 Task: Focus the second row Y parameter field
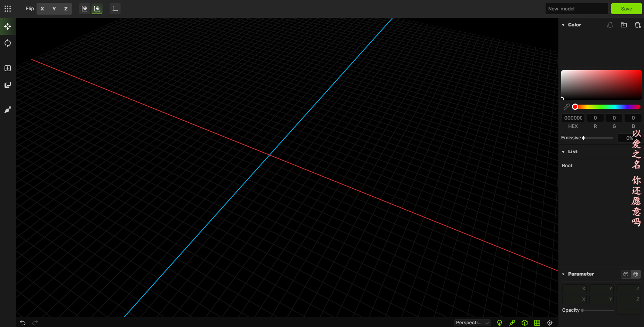point(602,299)
